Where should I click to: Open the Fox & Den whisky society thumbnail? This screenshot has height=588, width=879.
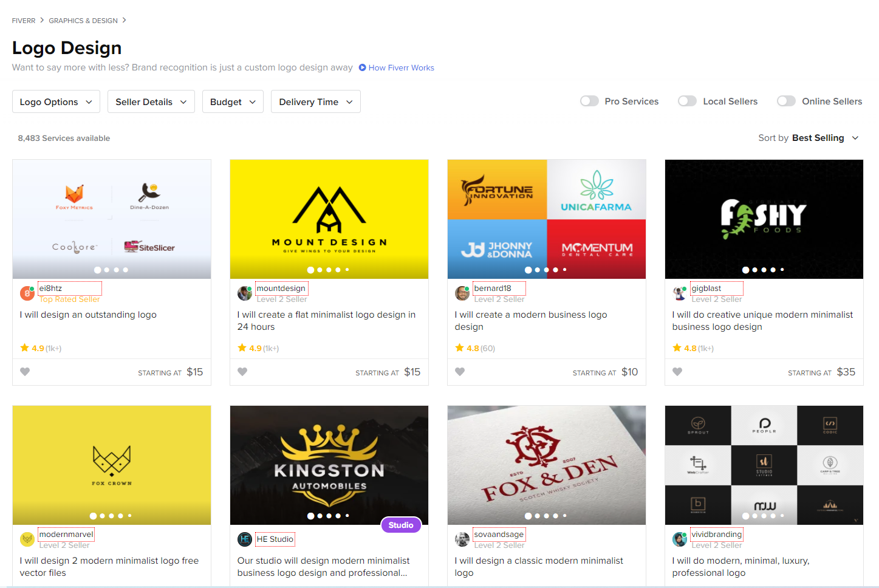(547, 465)
